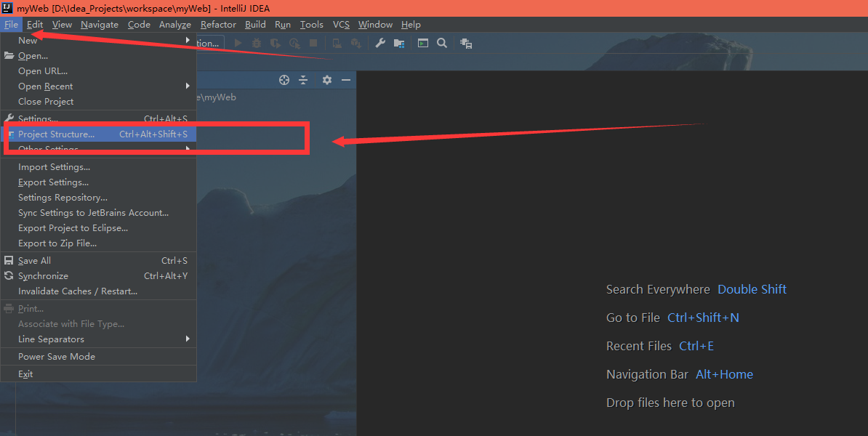Run the project with the green Run icon
The width and height of the screenshot is (868, 436).
[x=238, y=43]
